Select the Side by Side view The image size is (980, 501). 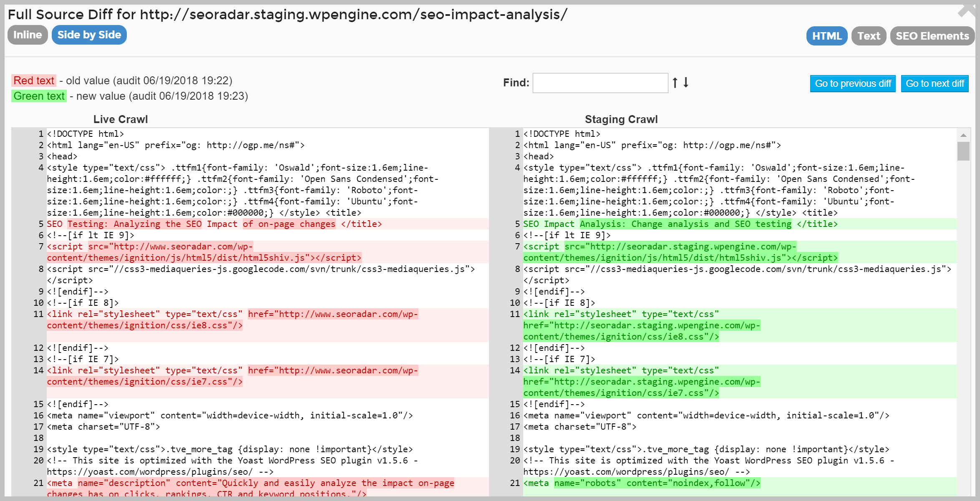(89, 35)
